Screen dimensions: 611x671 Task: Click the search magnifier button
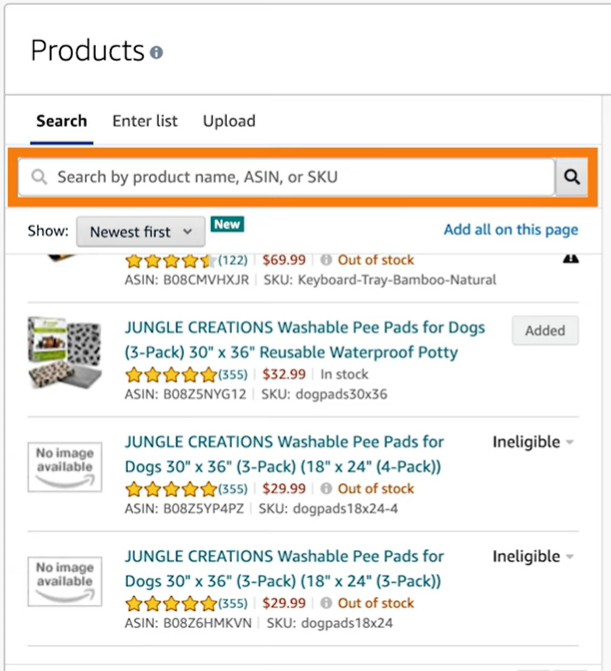click(571, 177)
